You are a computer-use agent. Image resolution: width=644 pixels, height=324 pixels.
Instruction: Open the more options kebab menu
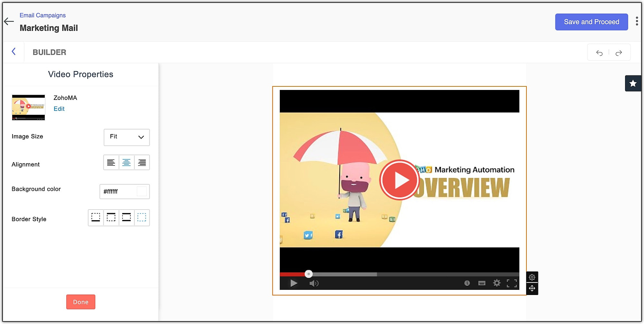(x=637, y=21)
